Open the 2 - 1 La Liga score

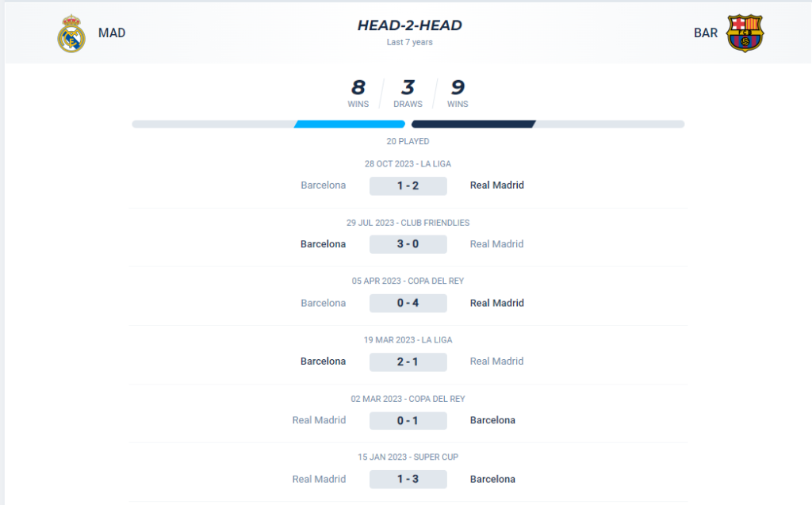tap(408, 362)
